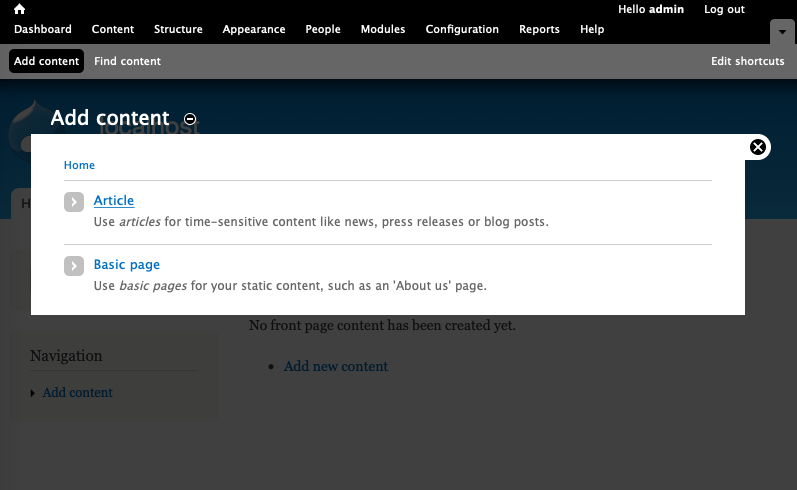Open the Appearance menu item
Image resolution: width=797 pixels, height=490 pixels.
254,29
